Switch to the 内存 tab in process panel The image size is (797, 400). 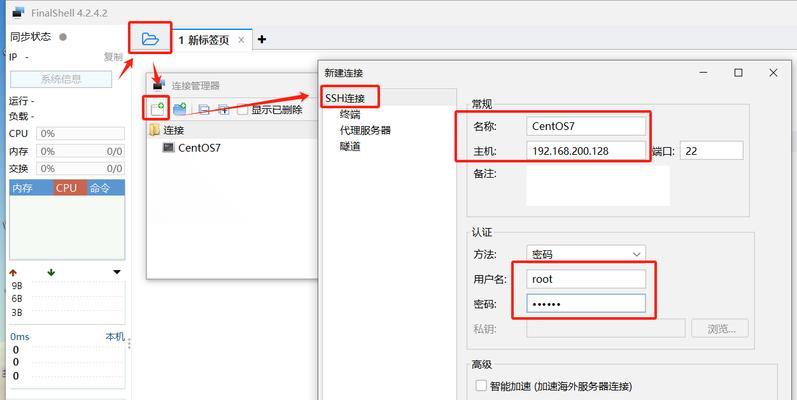31,188
